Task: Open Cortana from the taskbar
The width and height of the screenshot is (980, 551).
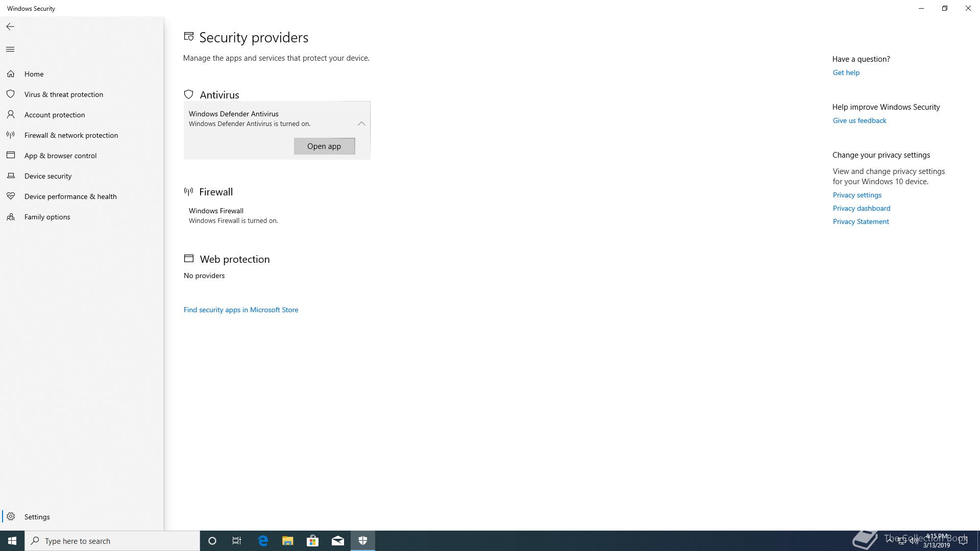Action: tap(212, 541)
